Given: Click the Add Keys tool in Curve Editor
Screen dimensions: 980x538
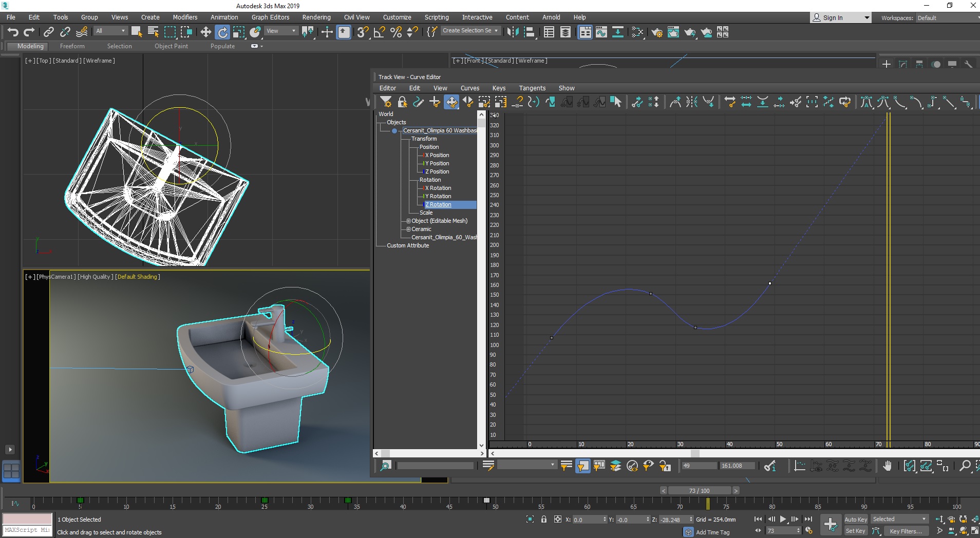Looking at the screenshot, I should [435, 102].
